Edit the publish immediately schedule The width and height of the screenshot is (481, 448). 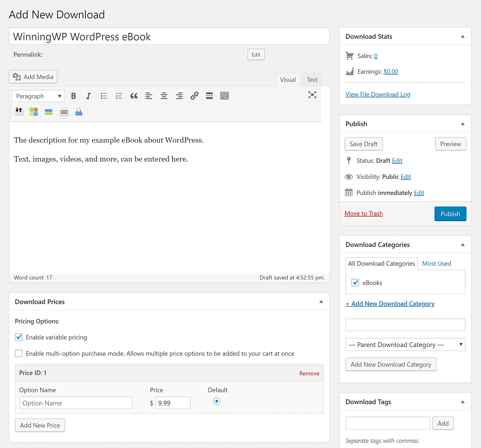(419, 193)
